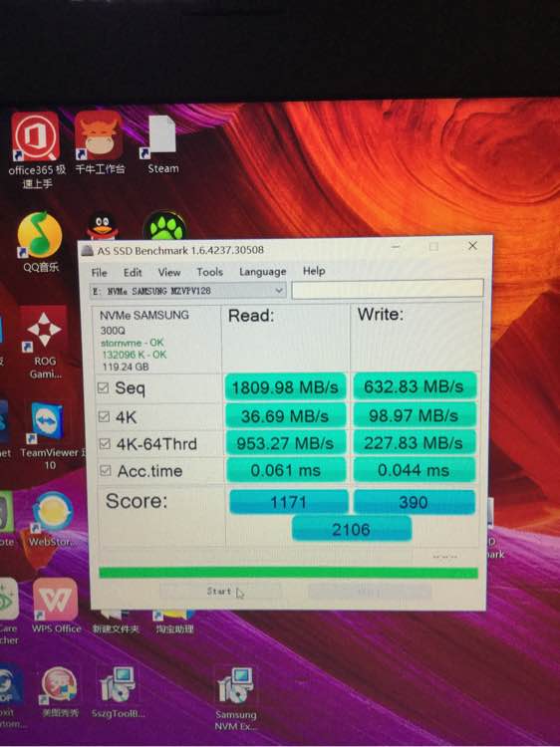This screenshot has height=747, width=560.
Task: Open the WPS Office desktop icon
Action: point(56,606)
